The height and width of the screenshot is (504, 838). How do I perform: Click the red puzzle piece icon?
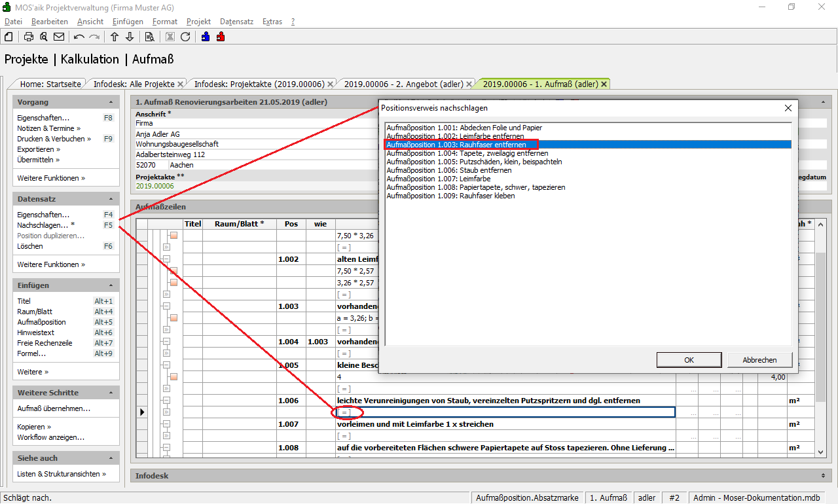pos(221,37)
